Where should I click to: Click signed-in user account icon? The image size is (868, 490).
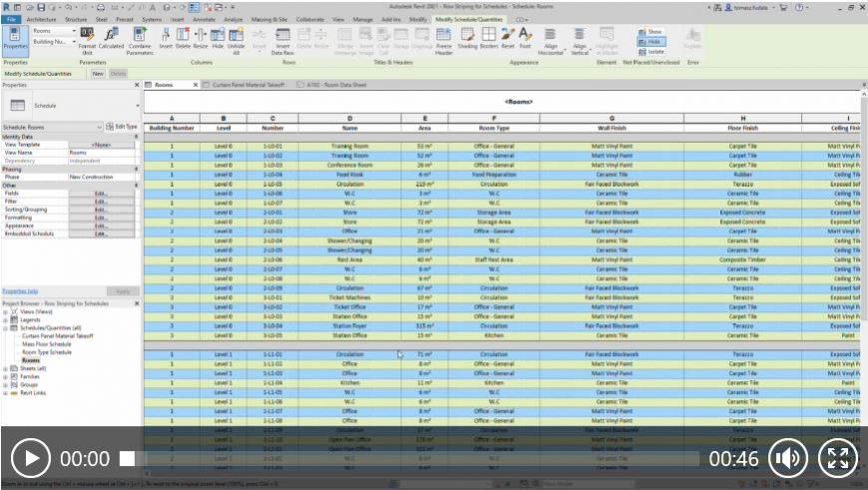click(728, 8)
